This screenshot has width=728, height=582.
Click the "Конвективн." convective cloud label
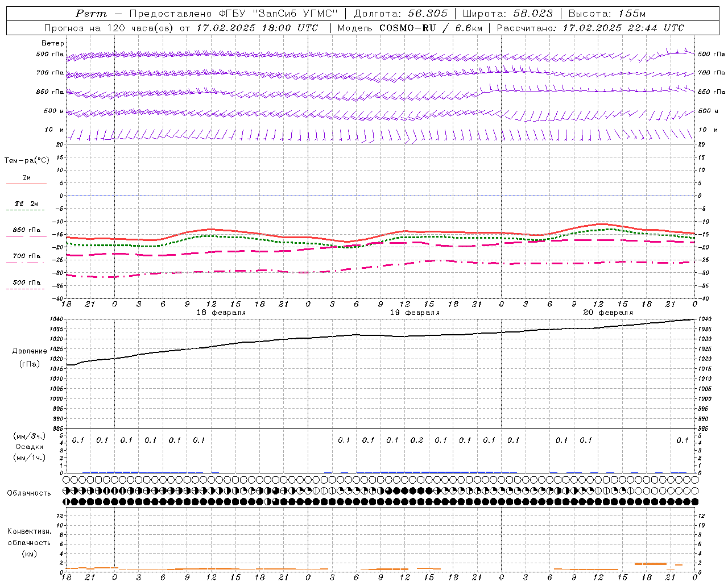[30, 531]
